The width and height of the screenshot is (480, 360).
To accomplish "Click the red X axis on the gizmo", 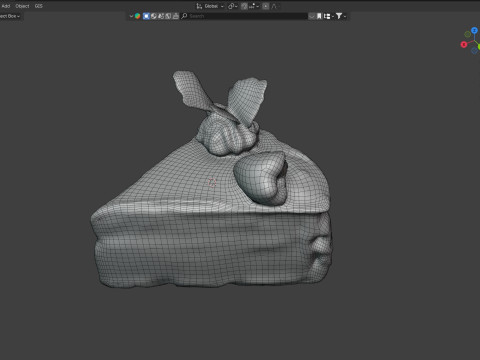I will coord(464,44).
